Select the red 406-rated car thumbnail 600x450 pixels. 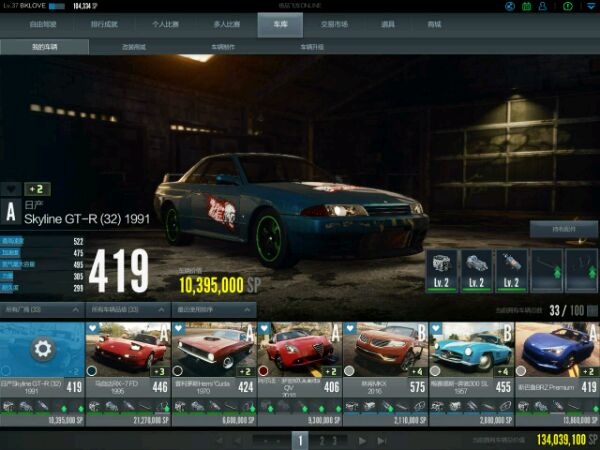(x=300, y=350)
